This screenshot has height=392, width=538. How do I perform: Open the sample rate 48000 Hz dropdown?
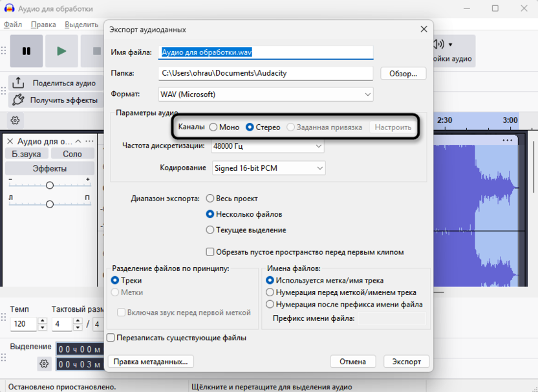[x=268, y=146]
